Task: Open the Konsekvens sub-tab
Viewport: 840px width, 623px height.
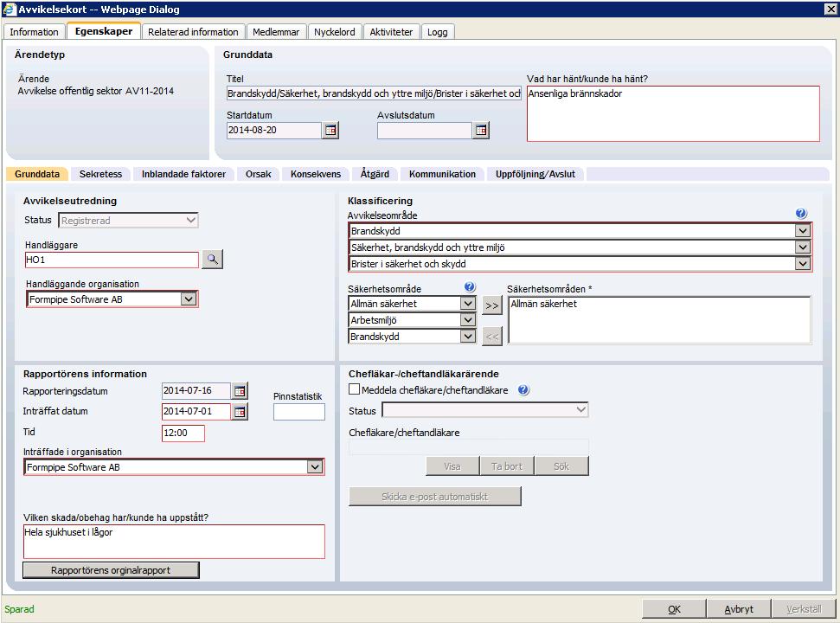Action: coord(316,174)
